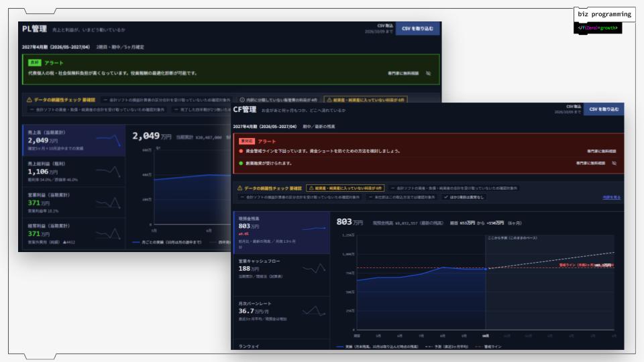Click the ここから予測 label on the CF chart
Viewport: 644px width, 362px height.
point(512,238)
